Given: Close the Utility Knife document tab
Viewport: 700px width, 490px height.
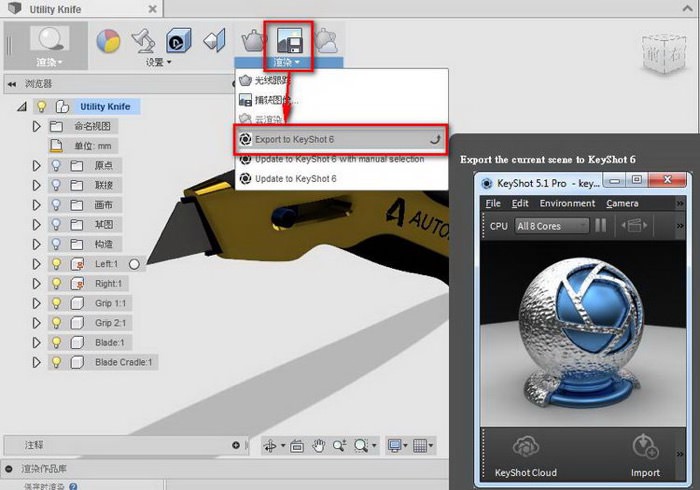Looking at the screenshot, I should (x=153, y=9).
